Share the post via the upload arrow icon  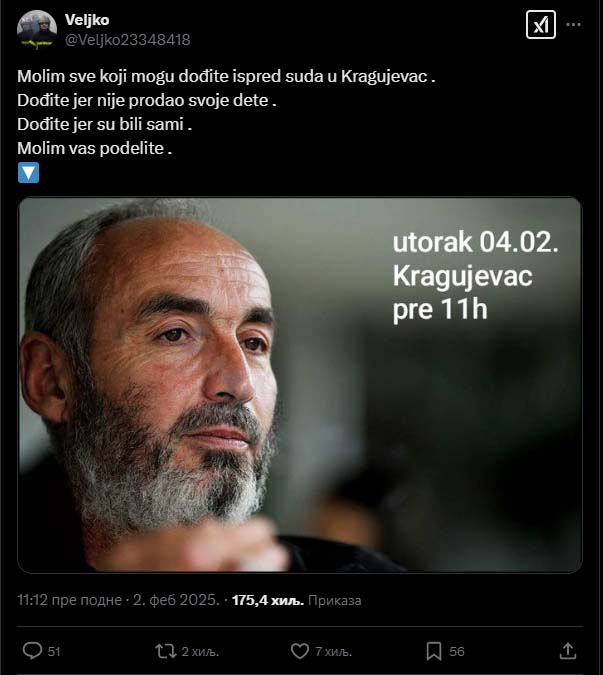568,651
